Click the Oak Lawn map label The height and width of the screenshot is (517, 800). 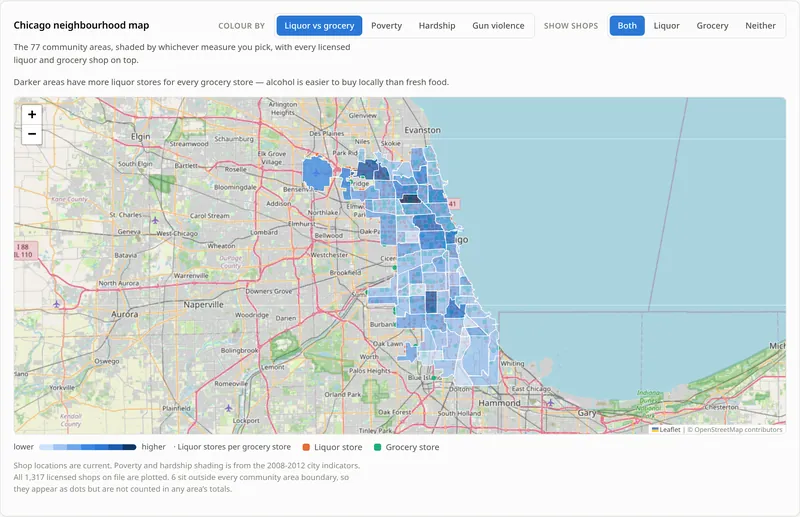(x=388, y=344)
